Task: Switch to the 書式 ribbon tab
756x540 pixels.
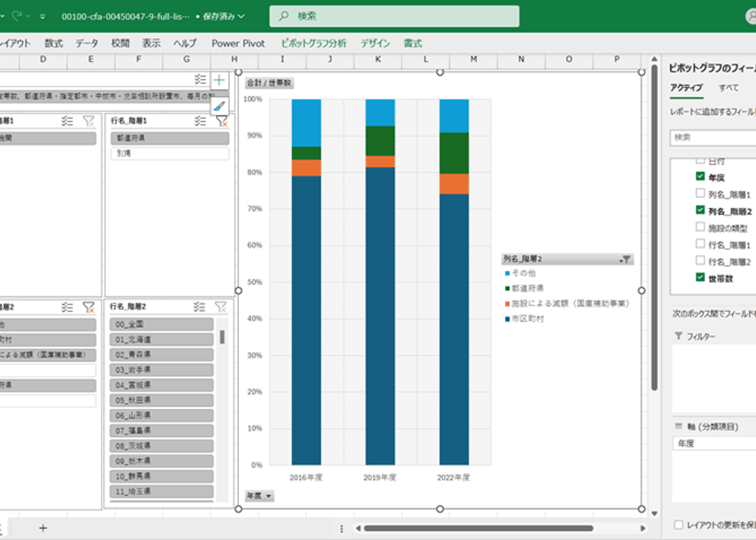Action: click(412, 43)
